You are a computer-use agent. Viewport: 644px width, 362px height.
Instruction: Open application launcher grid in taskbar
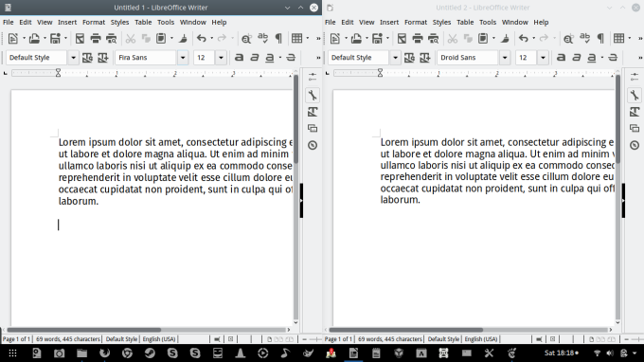pyautogui.click(x=12, y=353)
